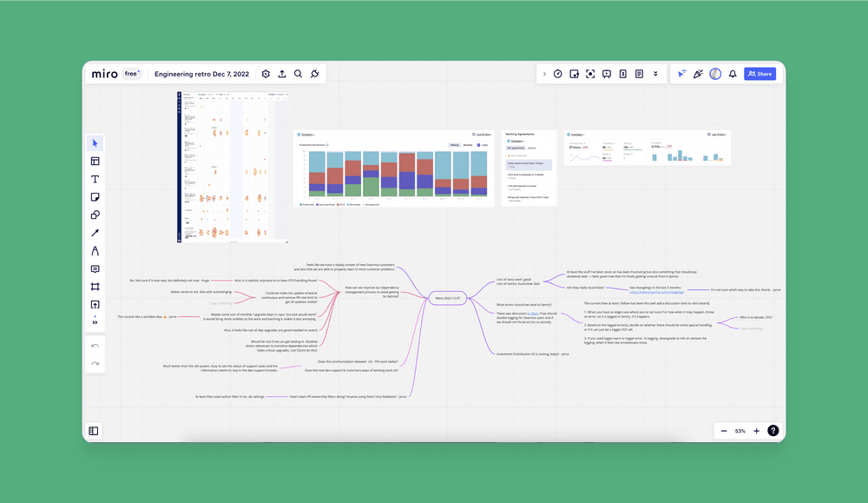
Task: Click node Makes sense to me. Also with automerging.
Action: (201, 292)
